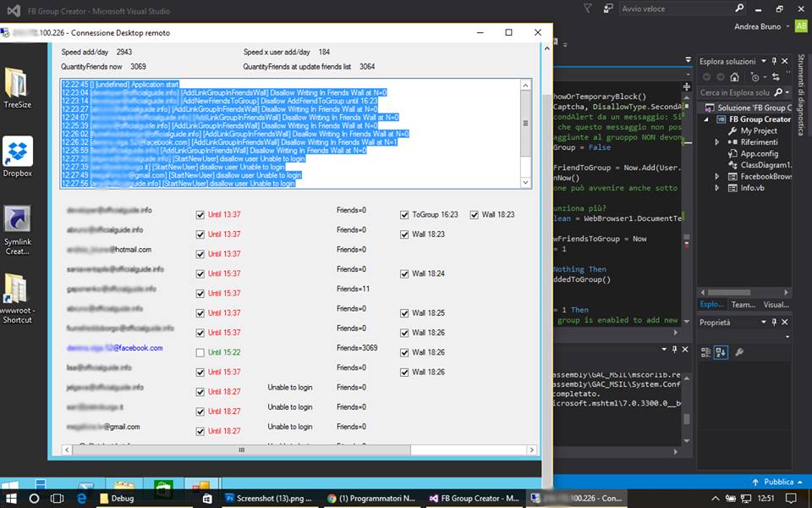Click the code editor split-window icon
This screenshot has width=812, height=508.
(687, 86)
